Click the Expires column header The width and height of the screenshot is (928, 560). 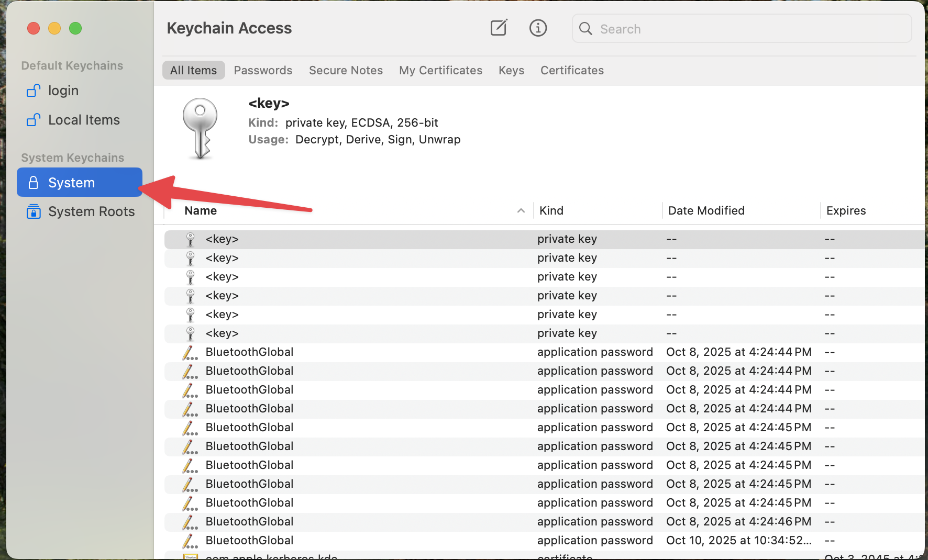point(846,210)
